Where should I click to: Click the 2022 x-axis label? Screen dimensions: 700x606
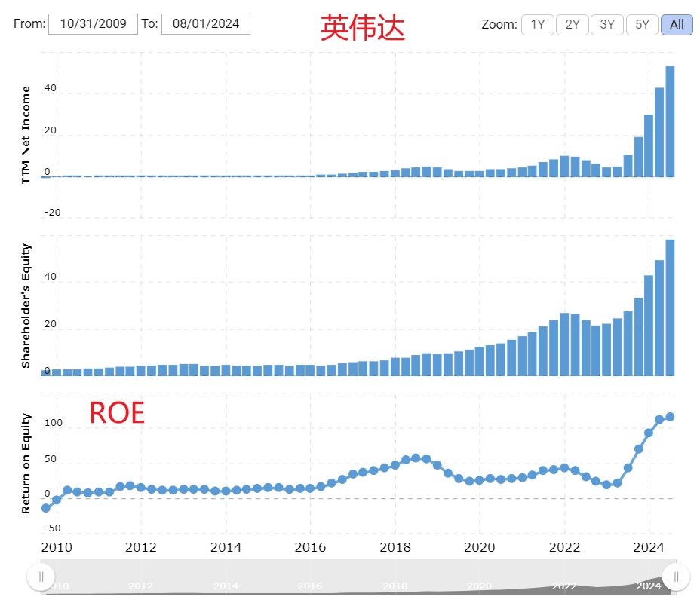point(564,547)
